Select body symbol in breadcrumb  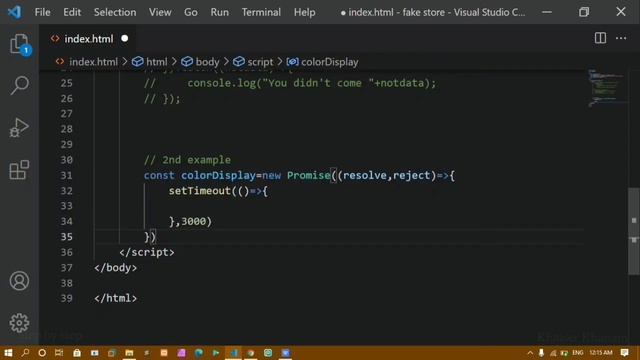click(x=207, y=62)
